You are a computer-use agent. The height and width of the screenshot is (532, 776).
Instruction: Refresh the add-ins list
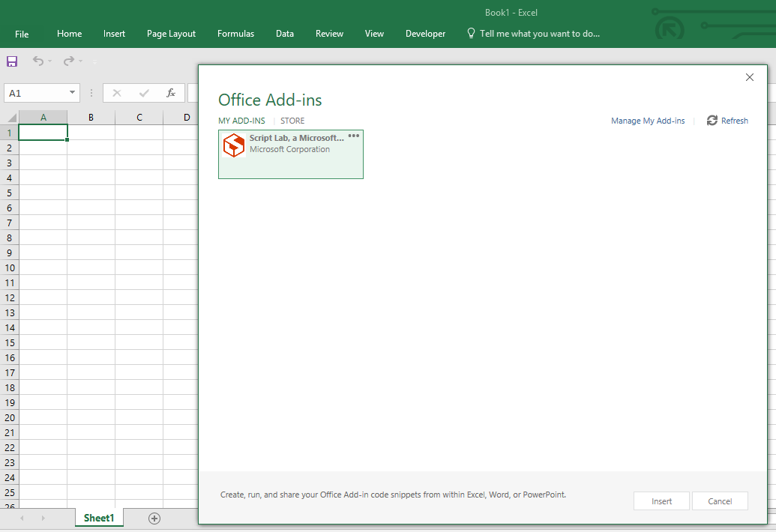(727, 121)
